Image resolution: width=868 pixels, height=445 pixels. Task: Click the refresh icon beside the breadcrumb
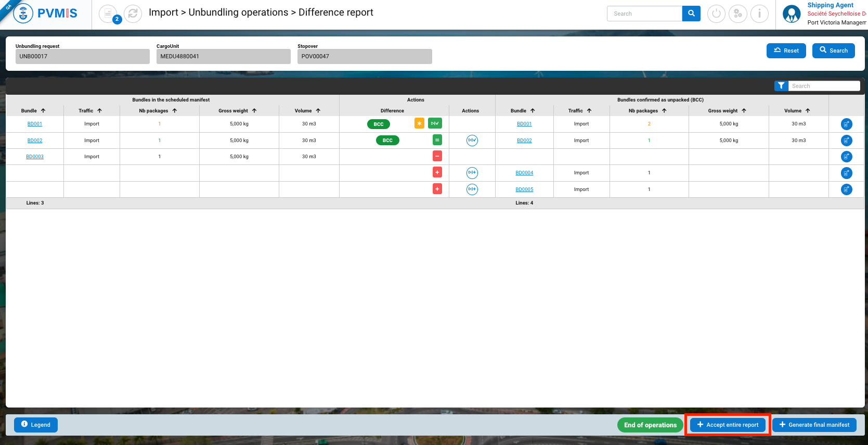[133, 14]
